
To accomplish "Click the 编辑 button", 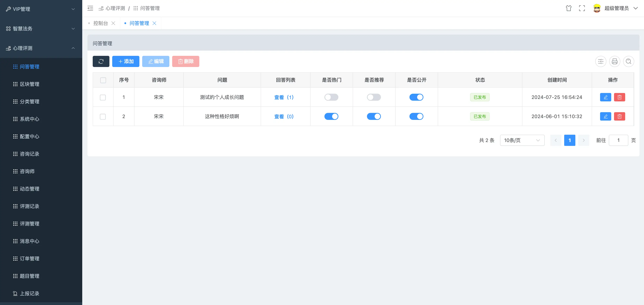I will [156, 61].
